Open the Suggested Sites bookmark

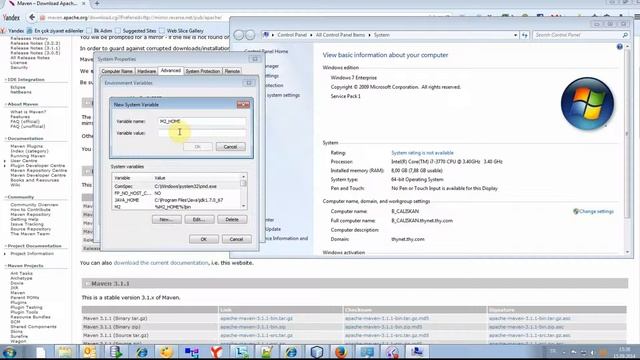pyautogui.click(x=136, y=31)
